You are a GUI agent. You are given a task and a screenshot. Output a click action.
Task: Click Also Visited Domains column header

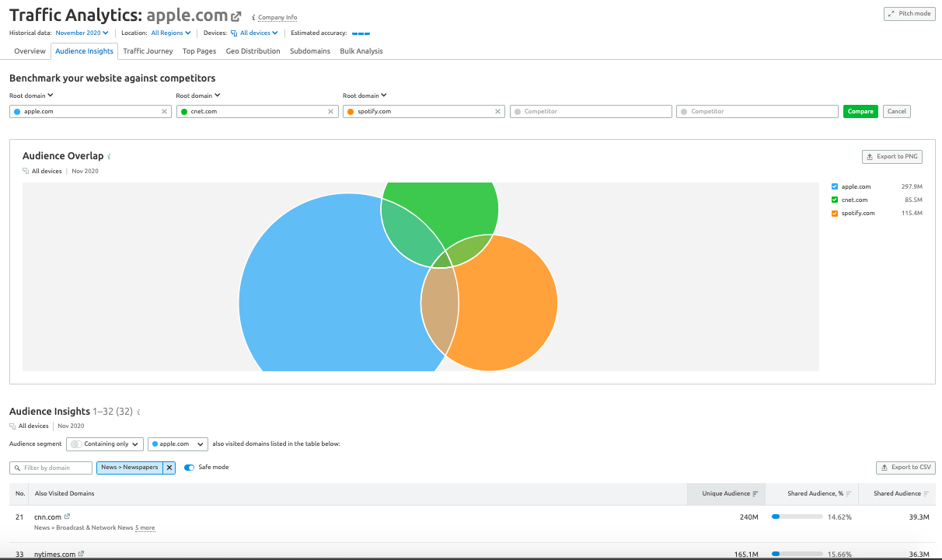click(x=65, y=494)
